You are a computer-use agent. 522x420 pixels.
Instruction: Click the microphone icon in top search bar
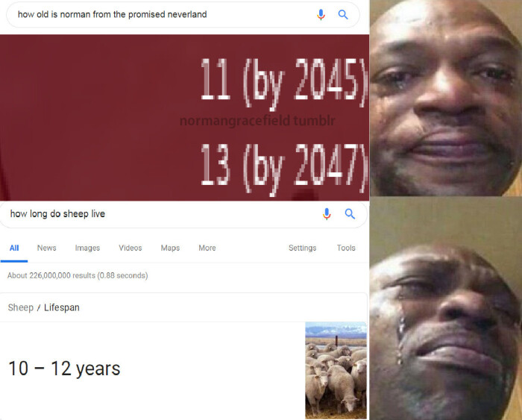click(321, 15)
